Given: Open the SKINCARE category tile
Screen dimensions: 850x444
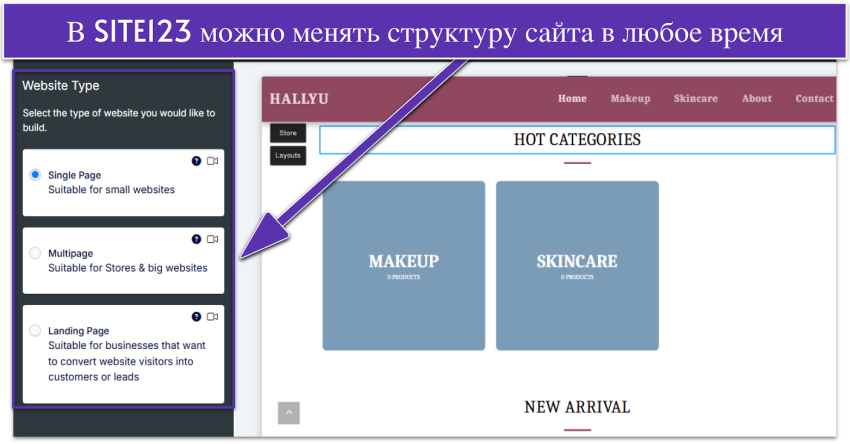Looking at the screenshot, I should 577,266.
